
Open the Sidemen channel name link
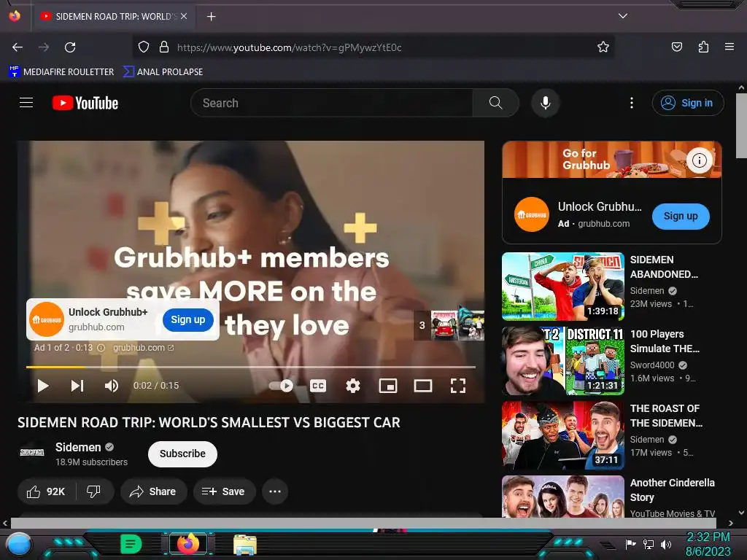click(78, 447)
